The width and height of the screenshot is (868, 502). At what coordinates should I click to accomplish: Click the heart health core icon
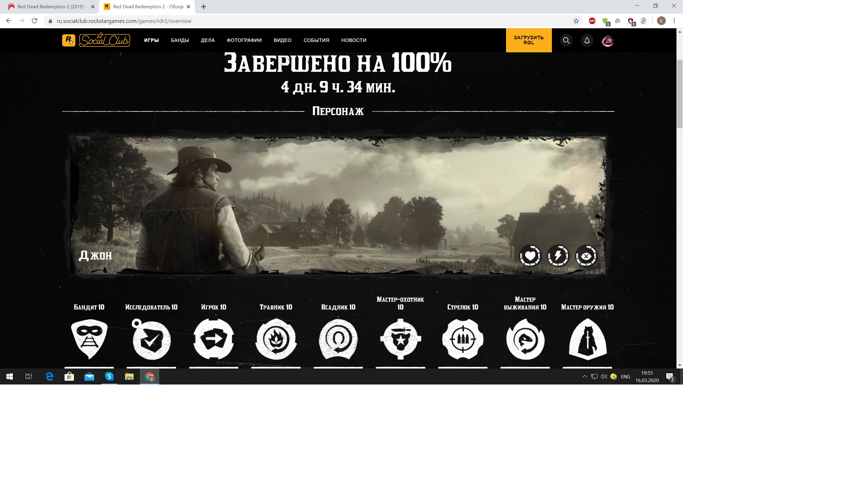click(x=530, y=256)
